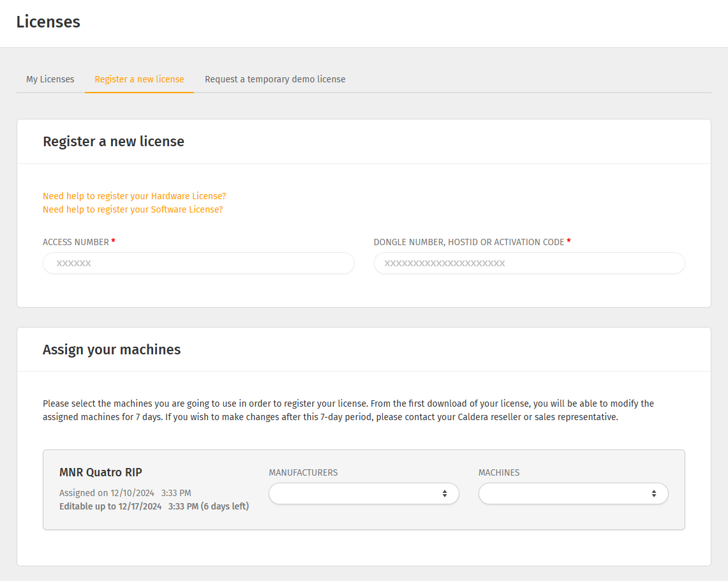Open Request a temporary demo license tab
The image size is (728, 581).
(x=275, y=79)
